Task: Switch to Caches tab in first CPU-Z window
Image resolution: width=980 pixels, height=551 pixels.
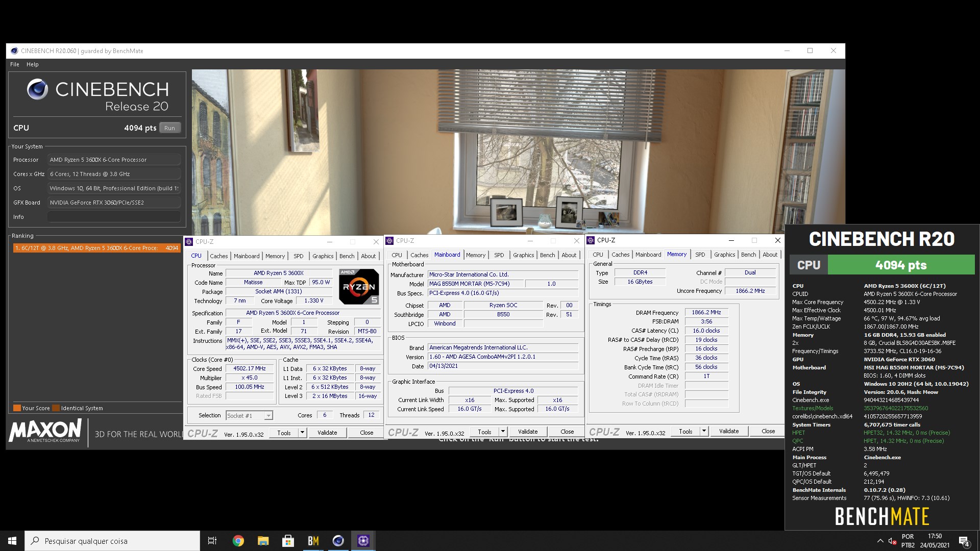Action: click(x=218, y=256)
